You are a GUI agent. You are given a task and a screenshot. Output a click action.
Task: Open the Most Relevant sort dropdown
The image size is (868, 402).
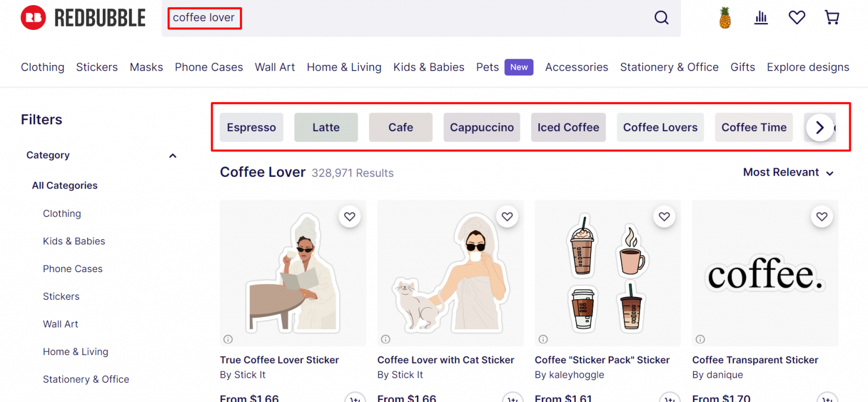(788, 172)
